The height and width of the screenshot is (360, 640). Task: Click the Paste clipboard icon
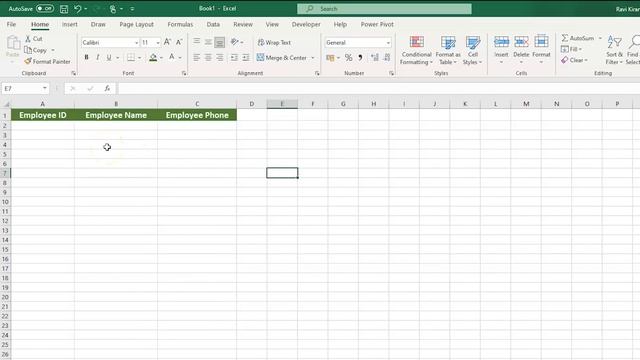[13, 42]
